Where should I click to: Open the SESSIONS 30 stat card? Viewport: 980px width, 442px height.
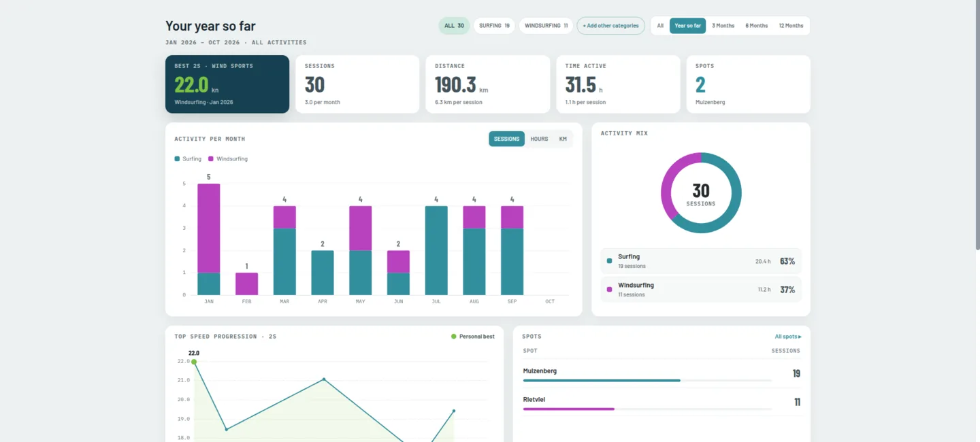click(357, 84)
